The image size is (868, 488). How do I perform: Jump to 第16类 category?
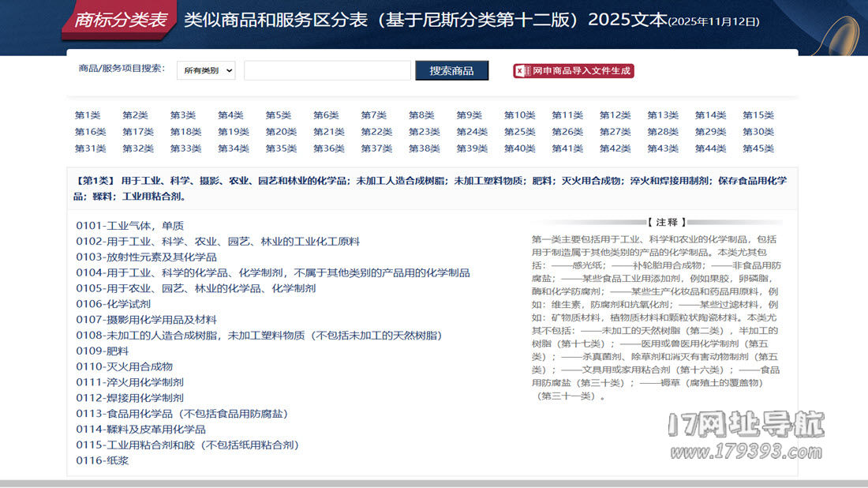(90, 132)
